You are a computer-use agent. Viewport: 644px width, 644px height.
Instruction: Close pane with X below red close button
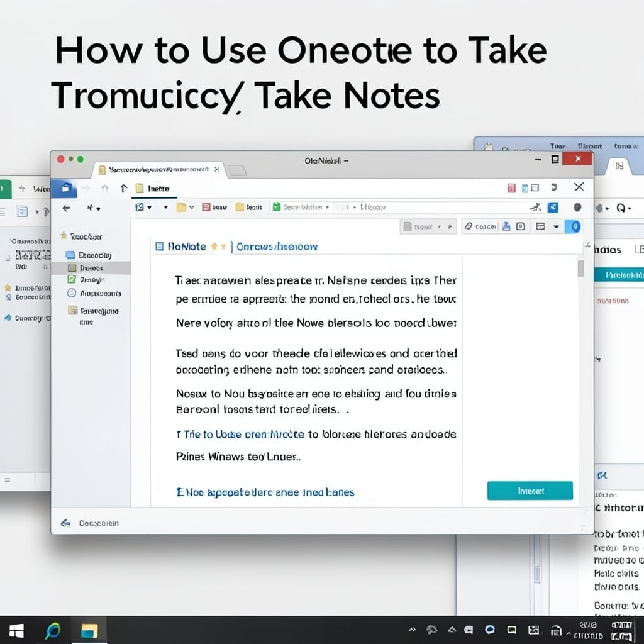579,187
